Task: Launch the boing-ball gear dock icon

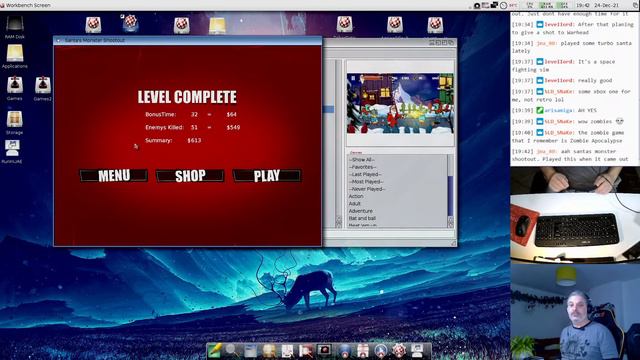Action: [399, 351]
